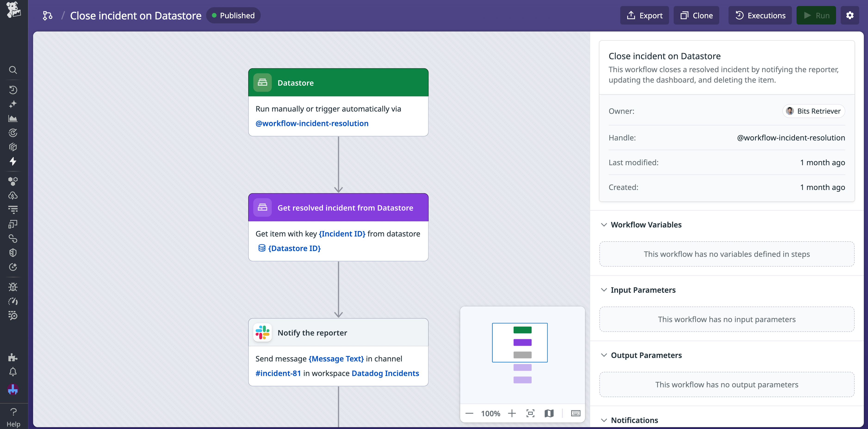Open workflow settings via the gear icon

pos(850,15)
